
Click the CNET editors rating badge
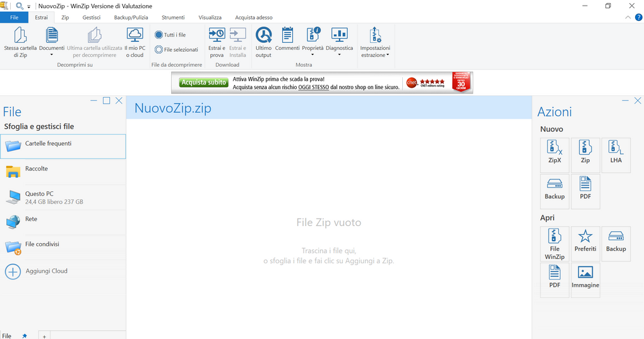point(425,83)
